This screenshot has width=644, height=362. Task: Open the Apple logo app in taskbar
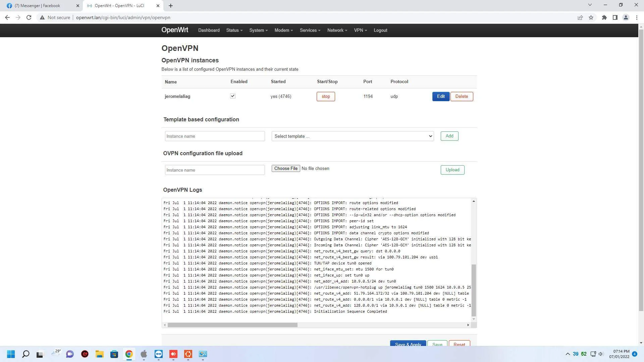click(144, 354)
